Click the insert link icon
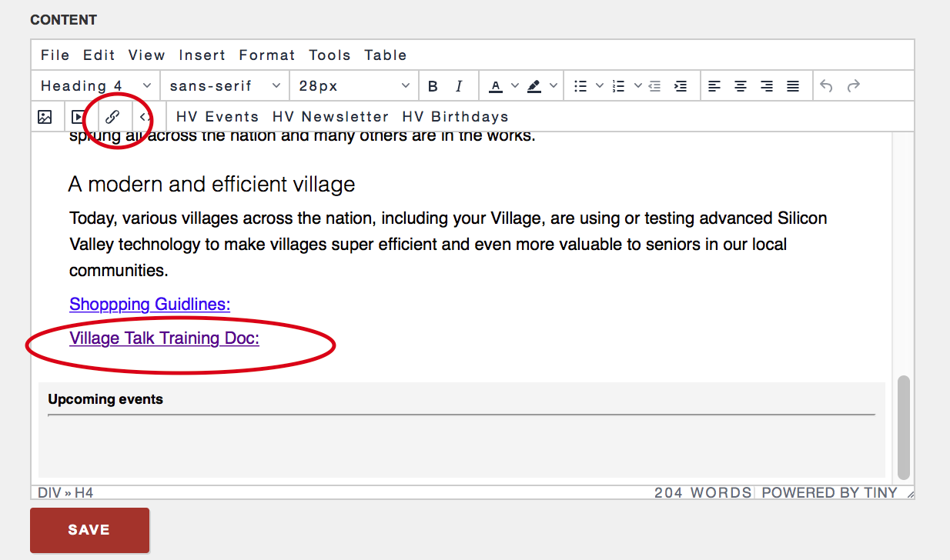950x560 pixels. coord(112,117)
